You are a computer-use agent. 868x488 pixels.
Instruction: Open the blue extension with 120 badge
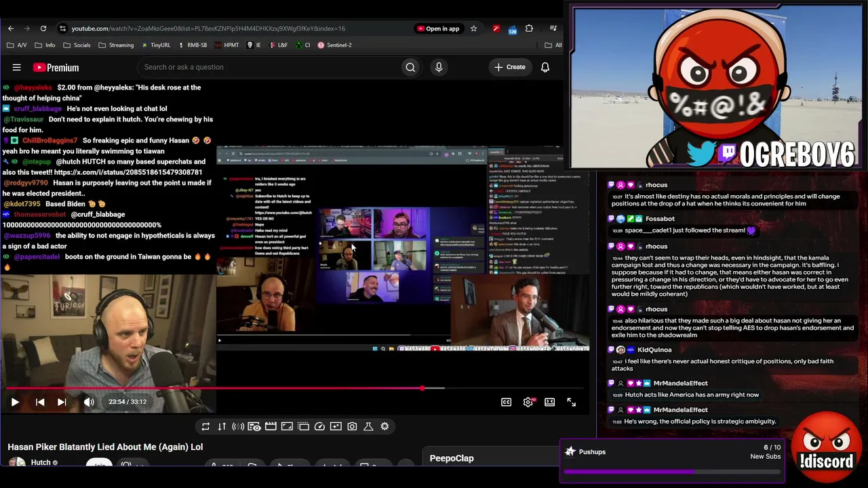(513, 28)
